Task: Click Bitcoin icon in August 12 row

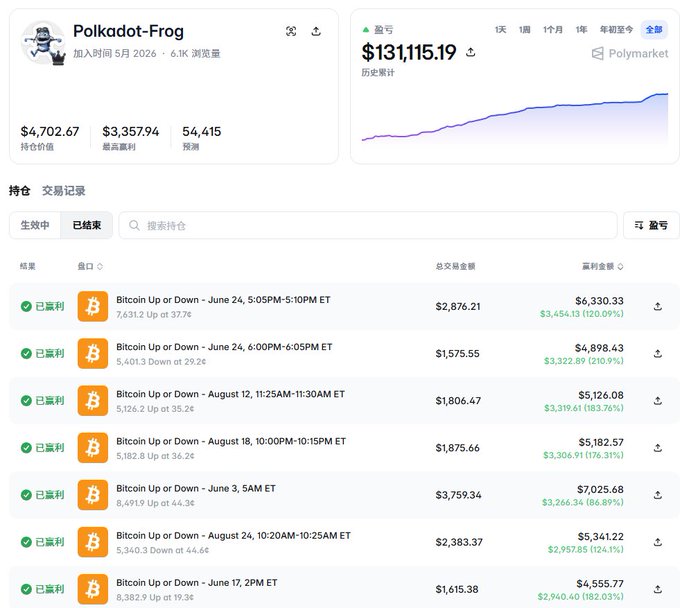Action: coord(93,401)
